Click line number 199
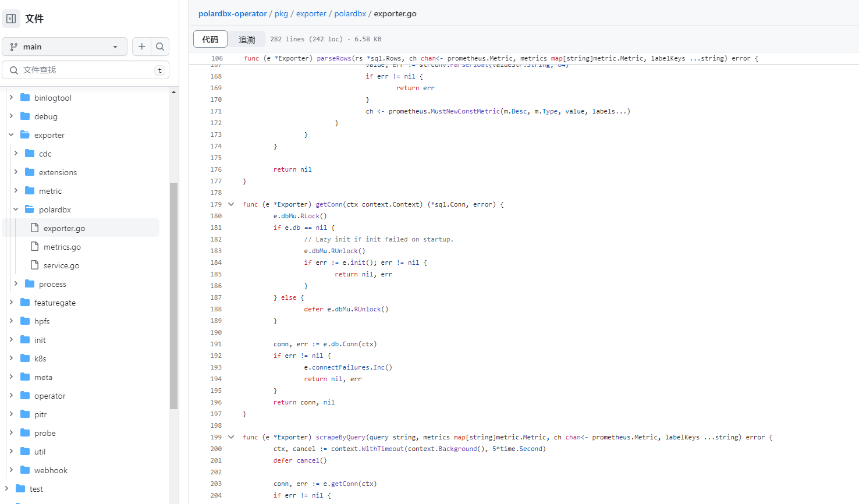 click(x=216, y=437)
